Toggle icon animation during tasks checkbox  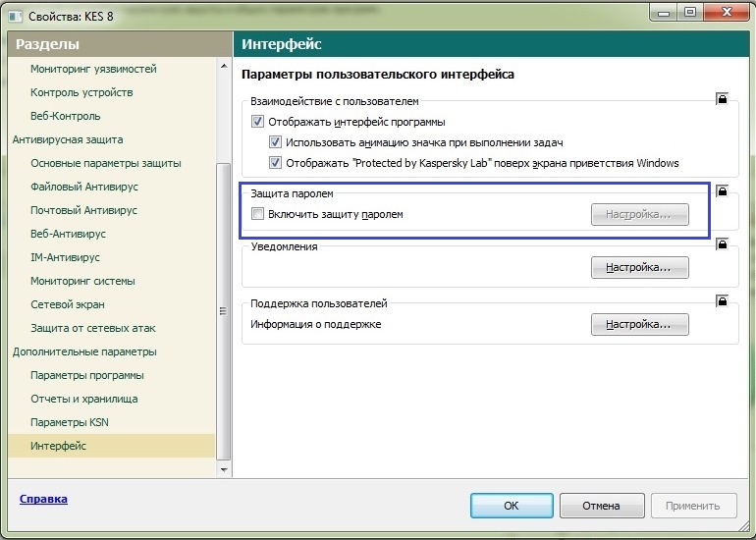point(275,142)
